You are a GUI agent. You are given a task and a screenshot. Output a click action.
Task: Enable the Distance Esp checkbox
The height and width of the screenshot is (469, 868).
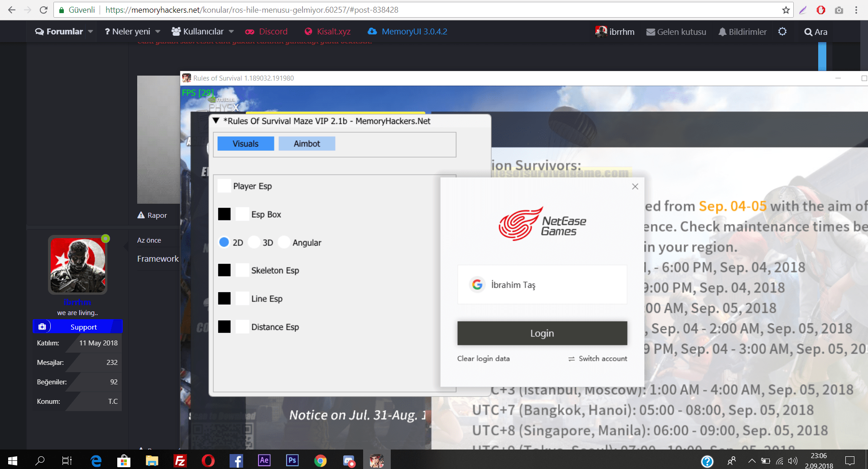point(242,326)
